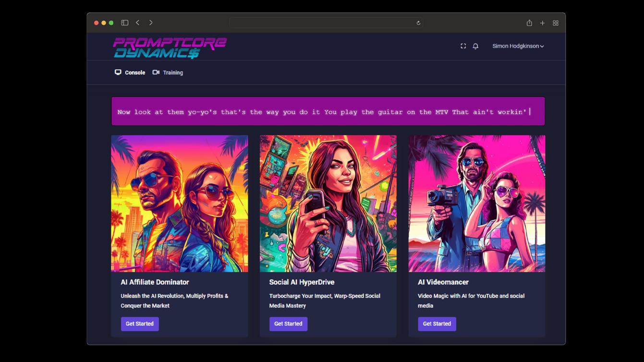This screenshot has height=362, width=644.
Task: Click the purple typing text banner
Action: pyautogui.click(x=328, y=111)
